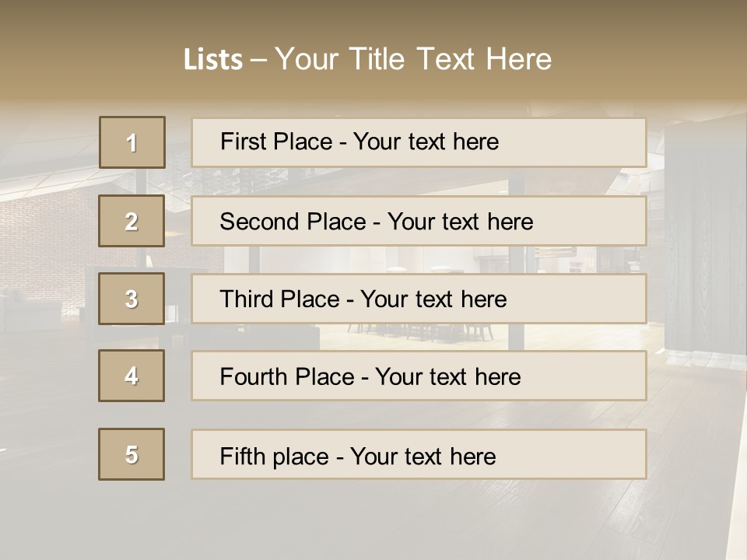Click 'Your text here' in First Place row
747x560 pixels.
pyautogui.click(x=426, y=142)
